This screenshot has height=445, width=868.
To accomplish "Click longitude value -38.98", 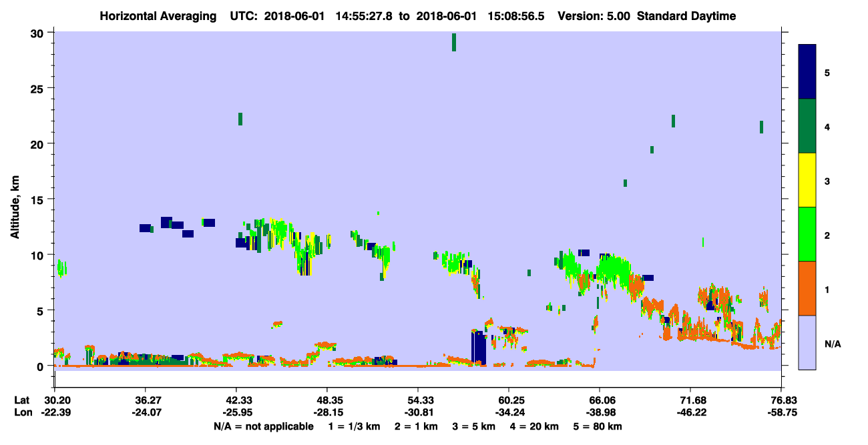I will click(x=600, y=412).
